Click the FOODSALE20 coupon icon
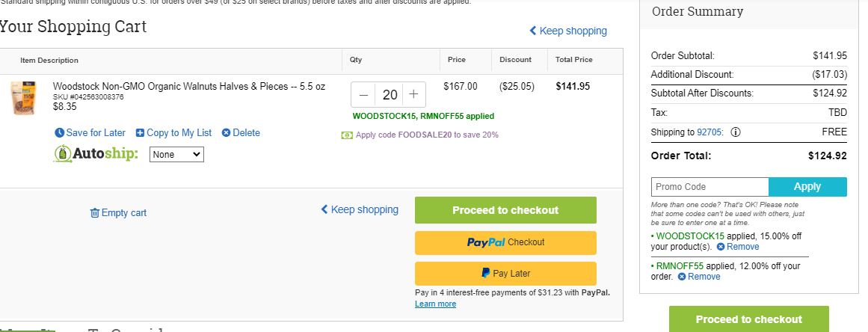 347,135
